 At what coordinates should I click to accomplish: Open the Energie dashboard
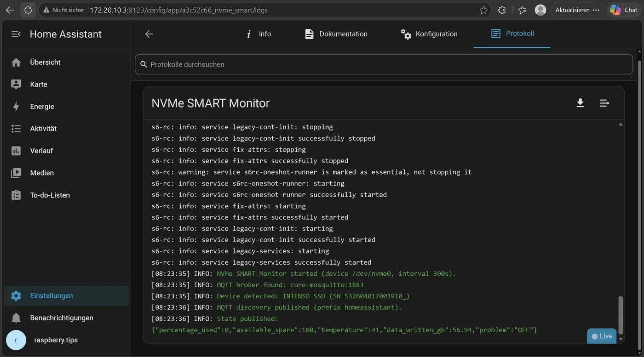click(65, 106)
